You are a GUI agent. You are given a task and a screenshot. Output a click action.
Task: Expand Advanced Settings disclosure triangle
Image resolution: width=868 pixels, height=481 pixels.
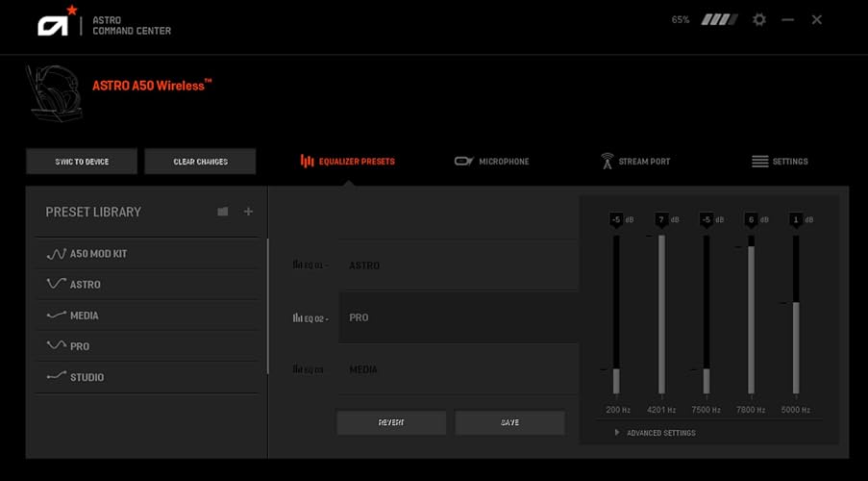point(617,432)
